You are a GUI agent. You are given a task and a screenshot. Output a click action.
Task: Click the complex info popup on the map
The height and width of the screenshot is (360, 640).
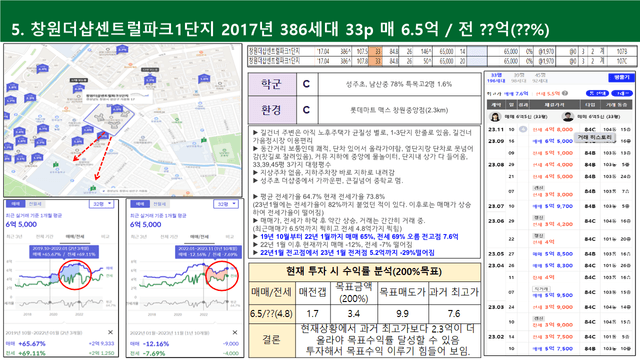(x=118, y=96)
